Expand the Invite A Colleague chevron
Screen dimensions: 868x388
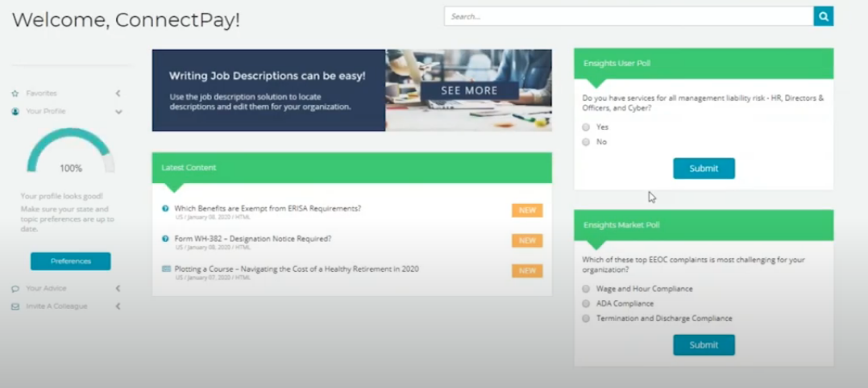click(118, 307)
